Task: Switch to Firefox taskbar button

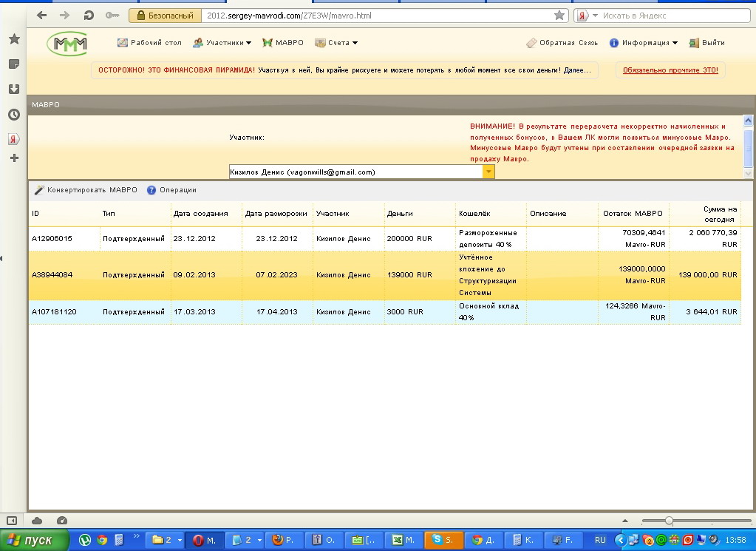Action: (284, 541)
